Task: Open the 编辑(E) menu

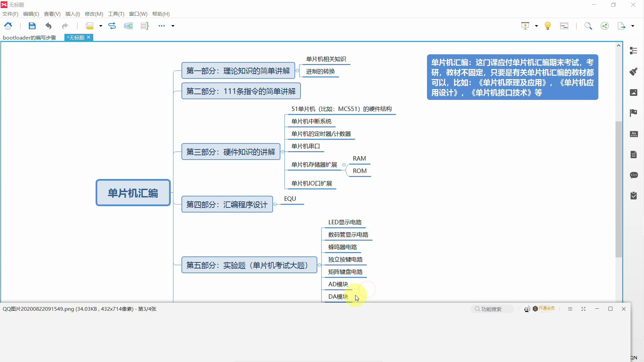Action: [x=31, y=14]
